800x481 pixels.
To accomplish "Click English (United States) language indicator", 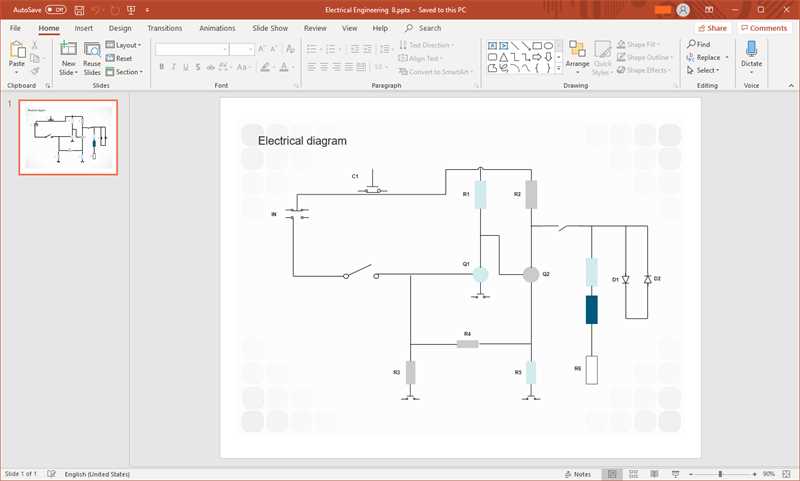I will tap(97, 474).
